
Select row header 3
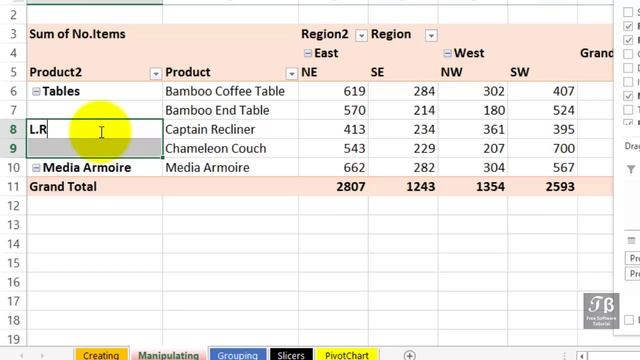click(13, 34)
